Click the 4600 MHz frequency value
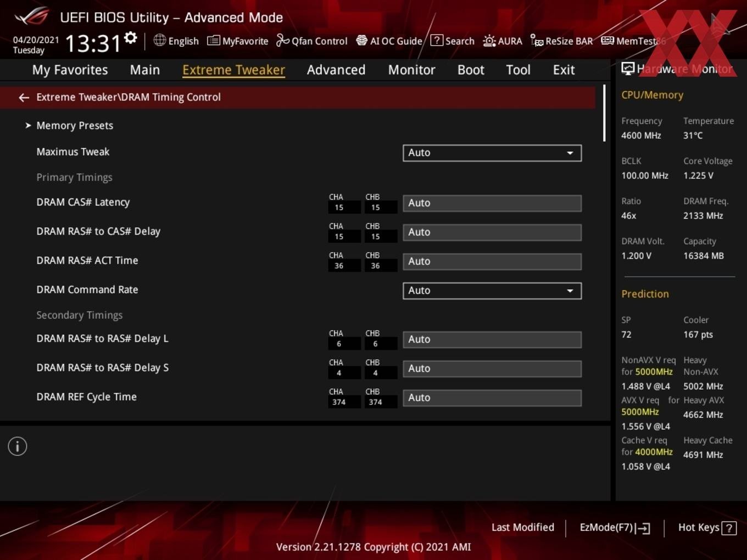This screenshot has height=560, width=747. coord(641,136)
